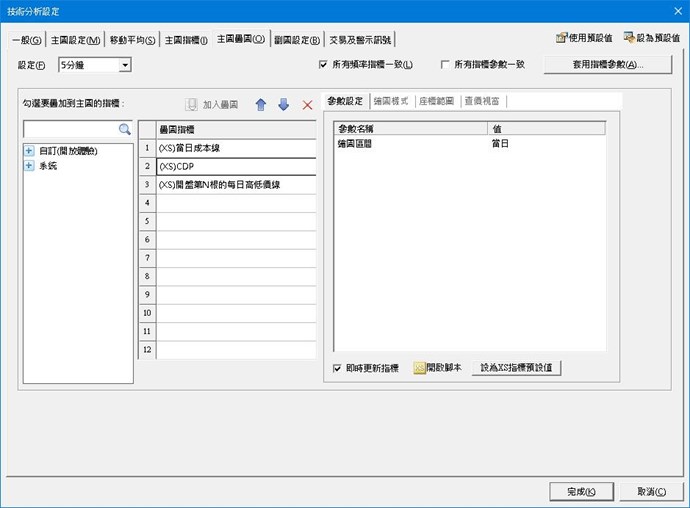Viewport: 690px width, 508px height.
Task: Close the 技術分析設定 dialog
Action: pyautogui.click(x=678, y=11)
